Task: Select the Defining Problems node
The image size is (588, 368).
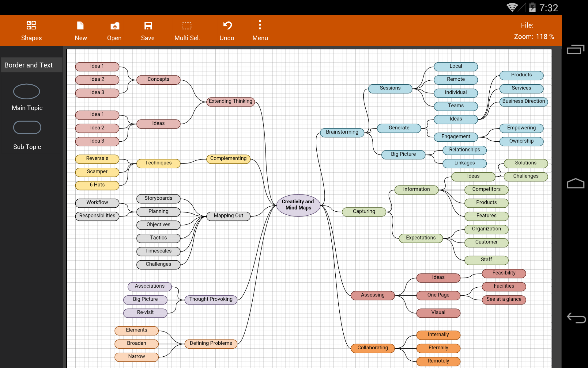Action: (x=211, y=343)
